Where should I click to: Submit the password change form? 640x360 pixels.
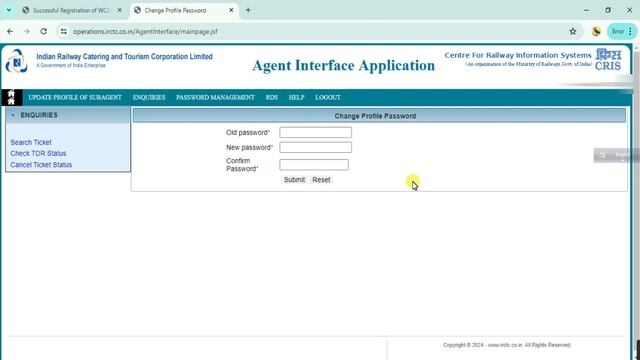[294, 180]
